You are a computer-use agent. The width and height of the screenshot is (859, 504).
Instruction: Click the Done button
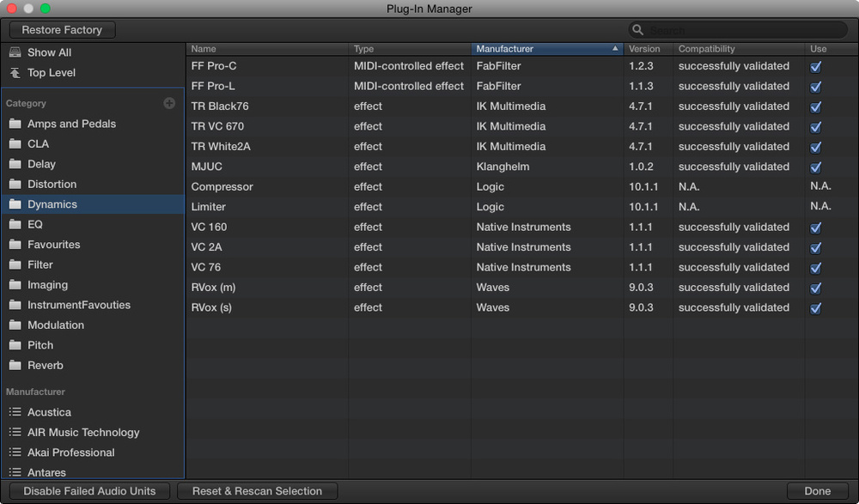[x=818, y=491]
